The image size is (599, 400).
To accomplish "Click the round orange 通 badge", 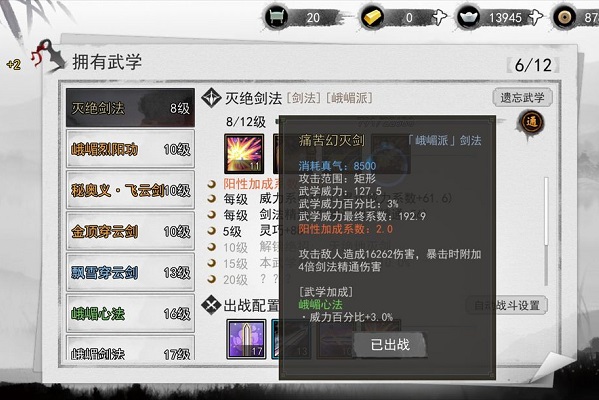I will (x=531, y=123).
